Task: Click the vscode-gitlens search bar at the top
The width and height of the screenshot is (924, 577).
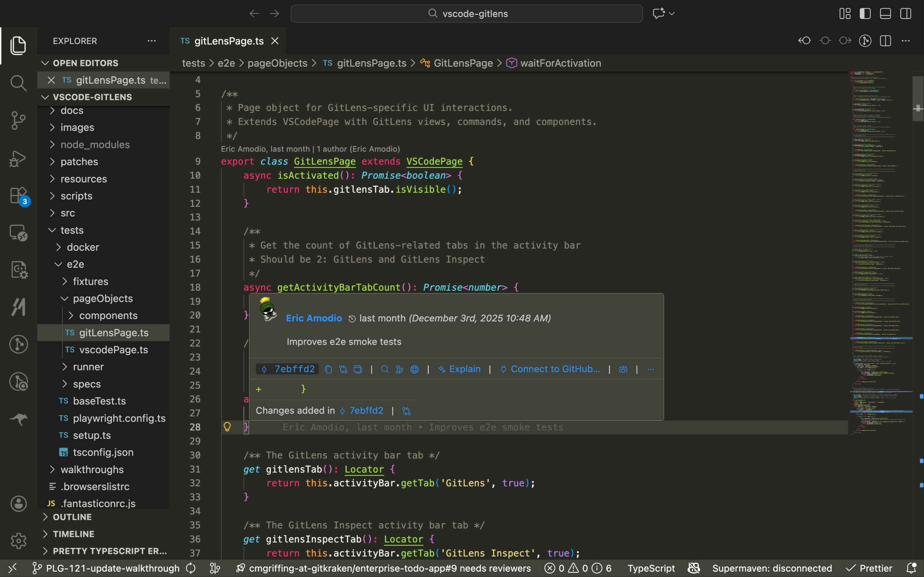Action: 466,13
